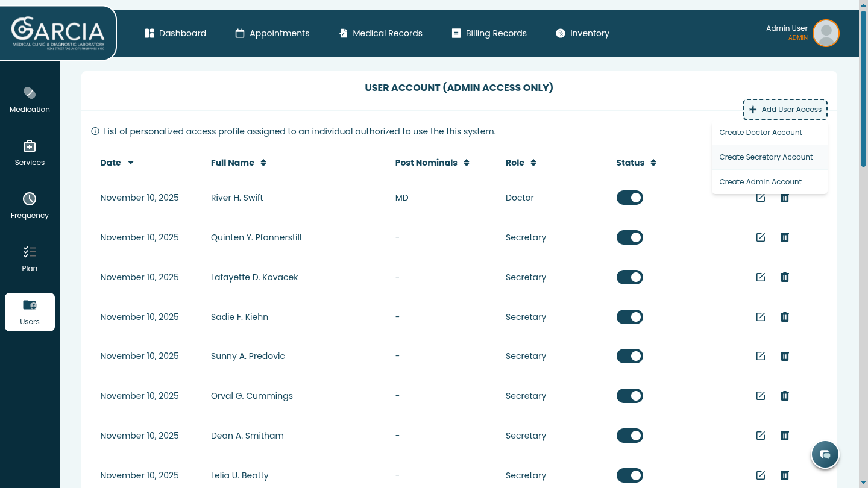Screen dimensions: 868x488
Task: Open the chat bubble widget
Action: pyautogui.click(x=825, y=454)
